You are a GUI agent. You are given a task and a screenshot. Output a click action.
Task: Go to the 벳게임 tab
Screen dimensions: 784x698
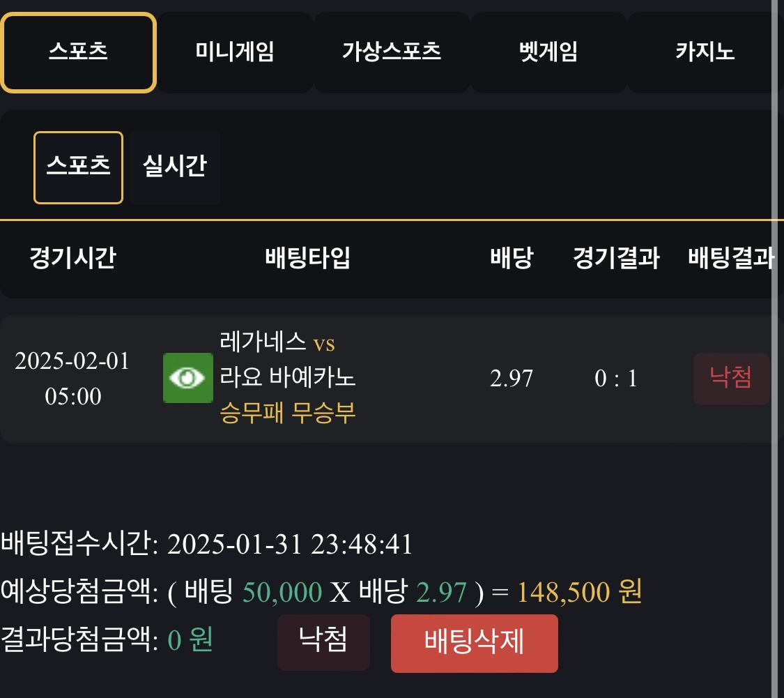(x=548, y=52)
